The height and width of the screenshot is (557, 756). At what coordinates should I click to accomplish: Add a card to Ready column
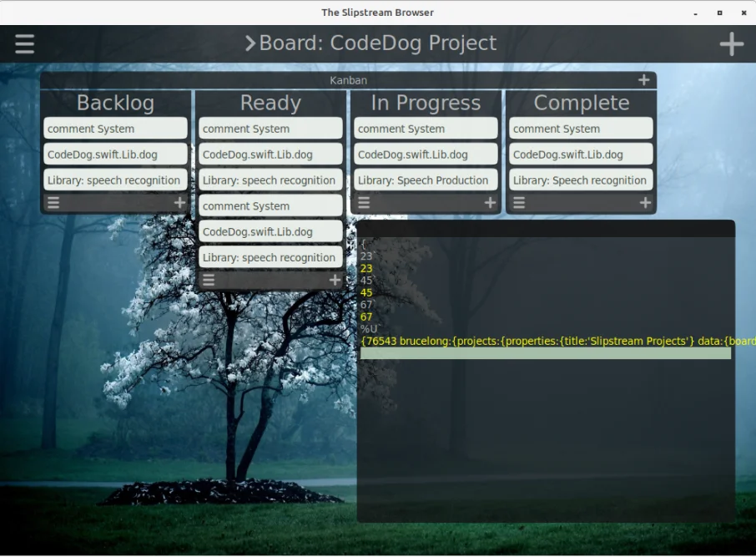[335, 281]
